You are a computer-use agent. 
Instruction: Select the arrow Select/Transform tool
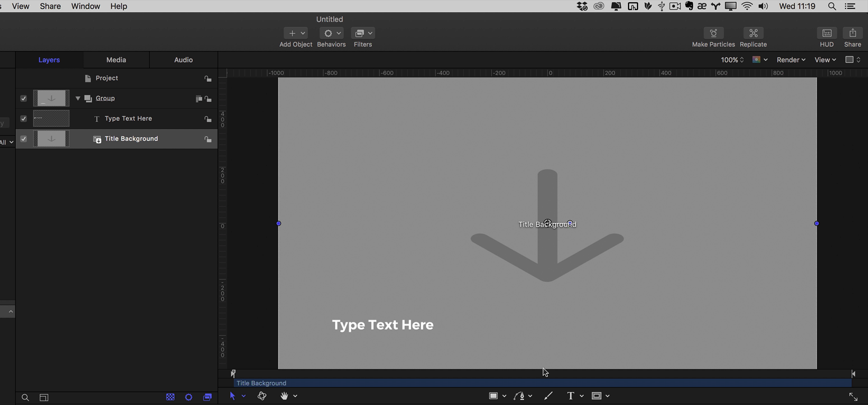[x=233, y=396]
